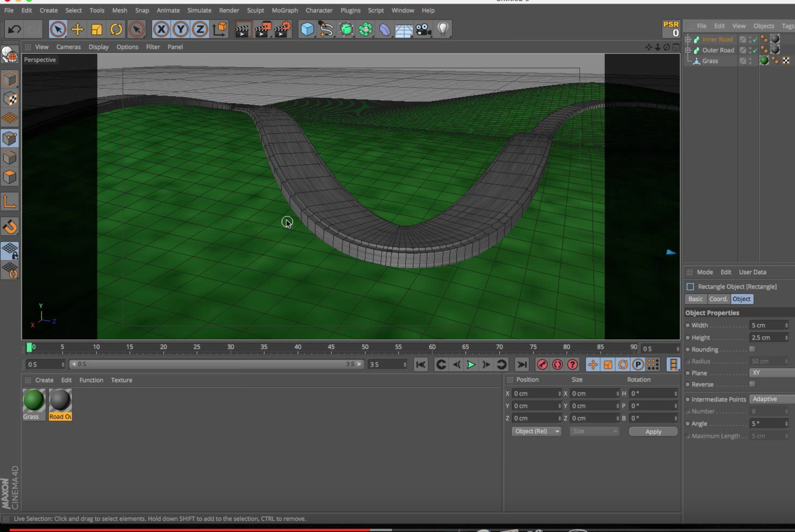The height and width of the screenshot is (532, 795).
Task: Select the Live Selection tool
Action: point(58,29)
